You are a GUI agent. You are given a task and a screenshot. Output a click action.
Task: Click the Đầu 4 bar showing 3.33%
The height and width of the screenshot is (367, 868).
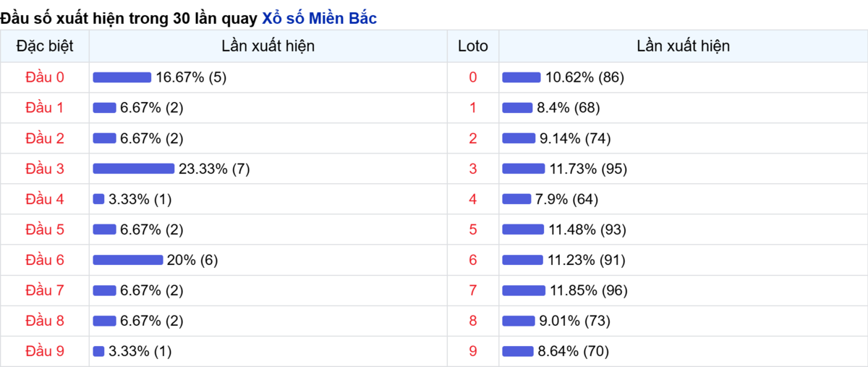[98, 199]
